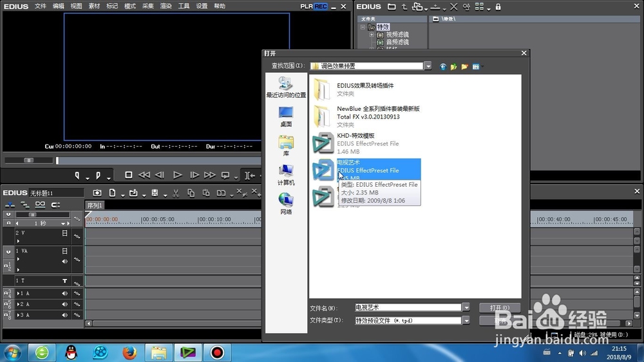Expand the 2 V track arrow
Image resolution: width=644 pixels, height=362 pixels.
click(x=18, y=241)
